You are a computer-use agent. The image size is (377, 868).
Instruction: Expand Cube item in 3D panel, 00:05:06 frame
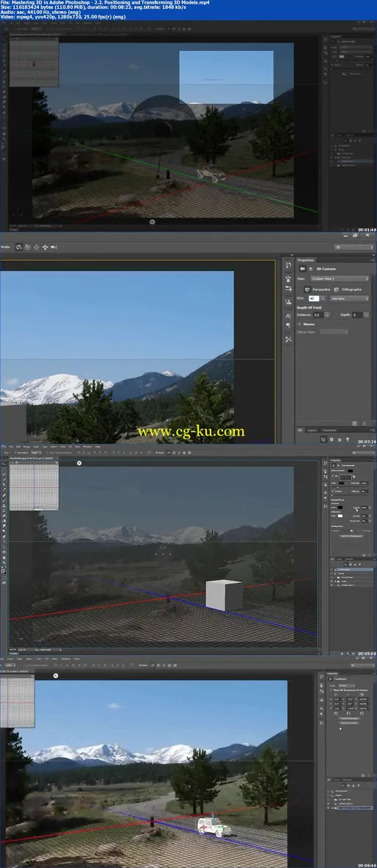pos(336,581)
